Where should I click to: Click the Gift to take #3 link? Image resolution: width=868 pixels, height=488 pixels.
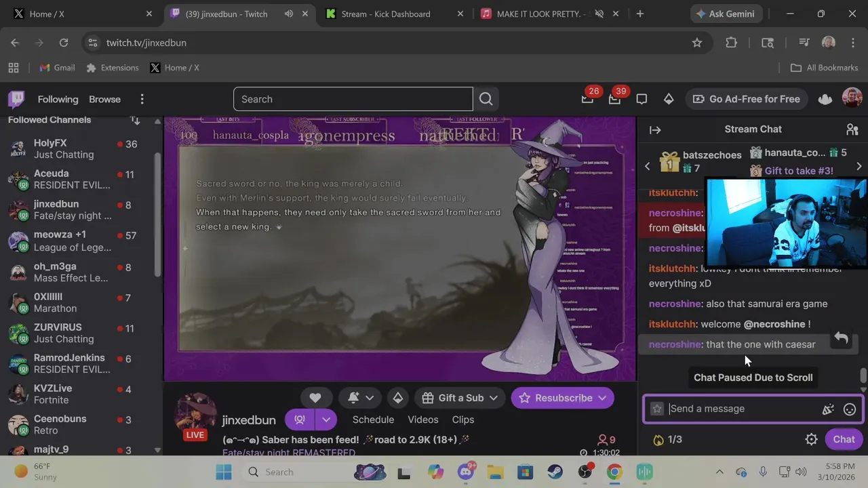(799, 171)
